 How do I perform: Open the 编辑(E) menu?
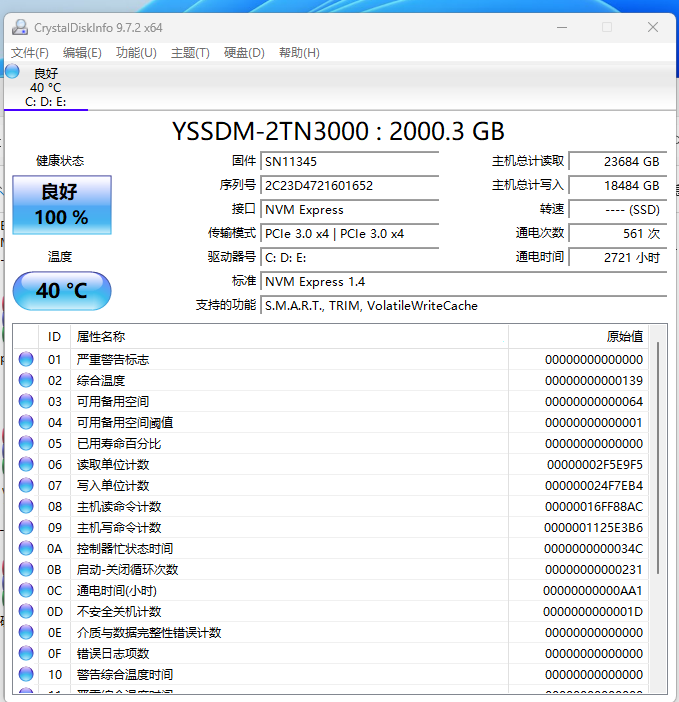pyautogui.click(x=82, y=53)
